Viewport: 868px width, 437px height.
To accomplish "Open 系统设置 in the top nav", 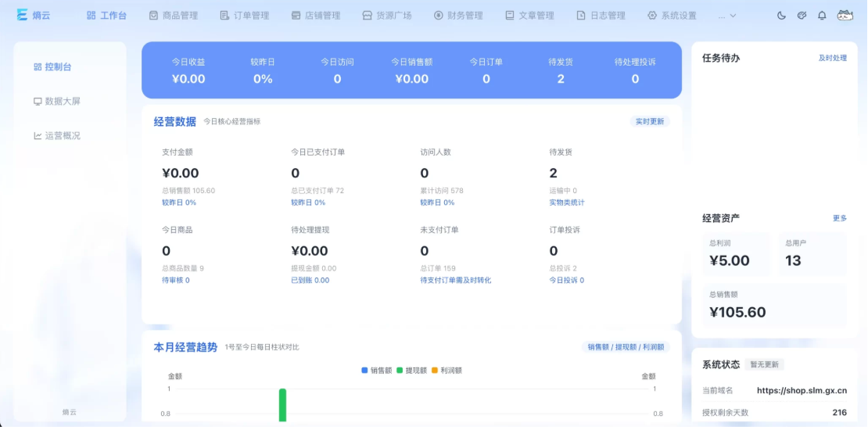I will pyautogui.click(x=672, y=16).
